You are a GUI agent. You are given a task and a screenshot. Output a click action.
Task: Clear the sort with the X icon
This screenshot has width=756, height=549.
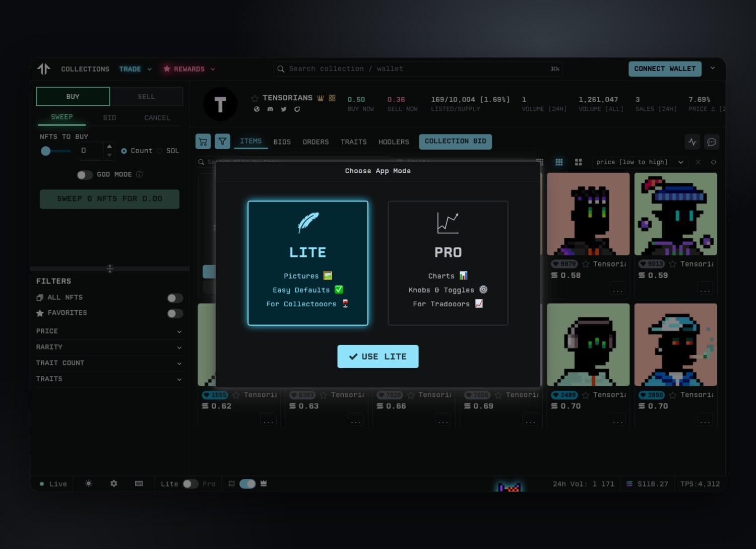tap(698, 162)
